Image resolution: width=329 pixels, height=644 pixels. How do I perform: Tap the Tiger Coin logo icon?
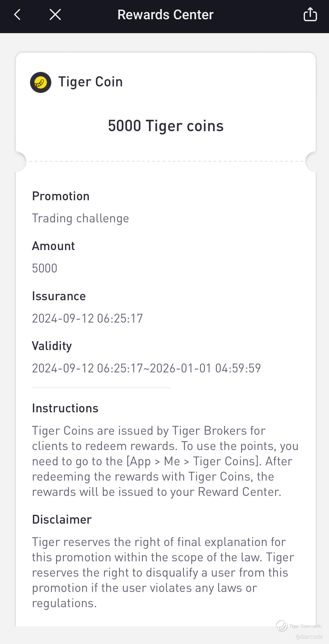coord(41,82)
